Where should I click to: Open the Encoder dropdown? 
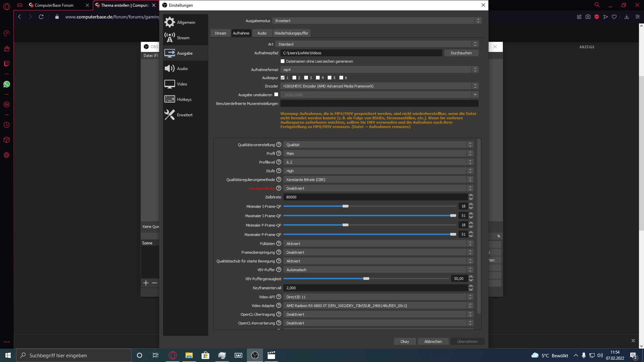[379, 86]
